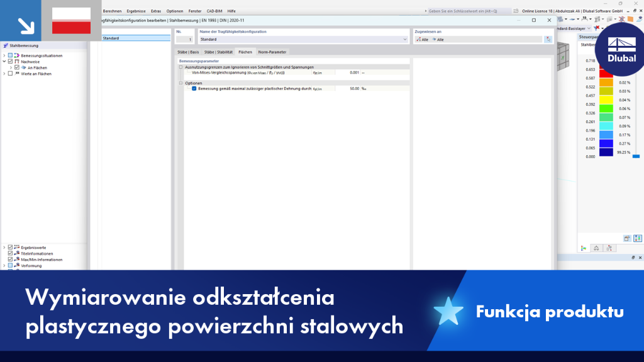
Task: Click the red crossed-mesh toolbar icon
Action: 622,19
